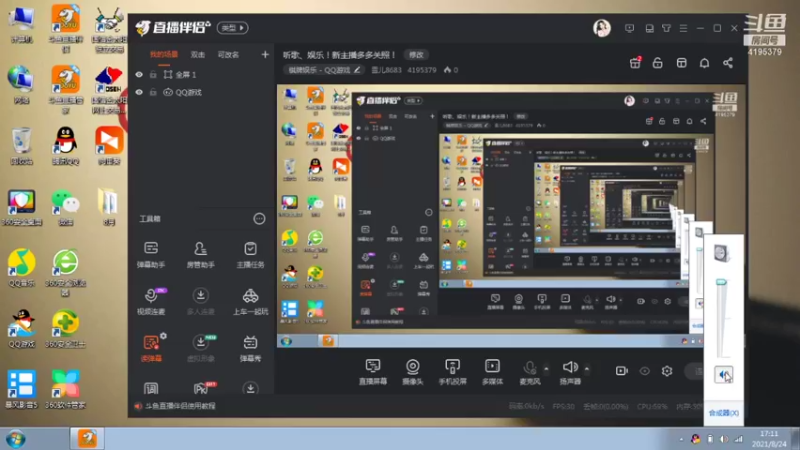Click the 词 lyrics tool icon
The height and width of the screenshot is (450, 800).
151,389
